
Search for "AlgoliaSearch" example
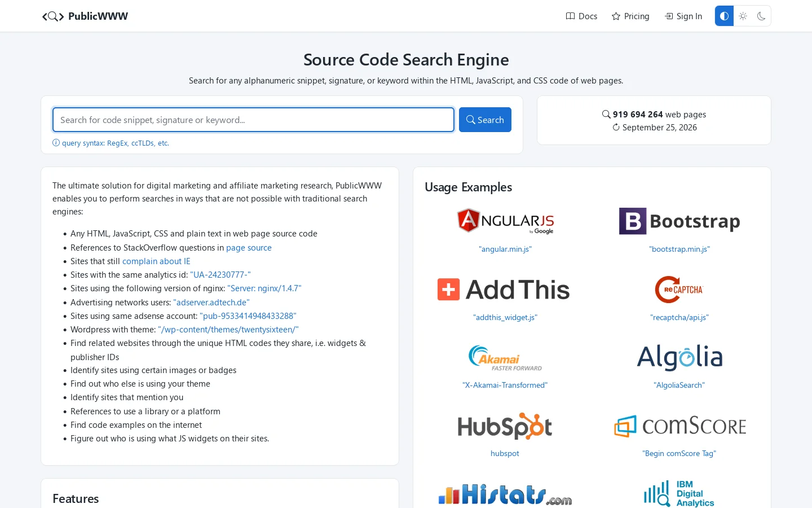(679, 385)
